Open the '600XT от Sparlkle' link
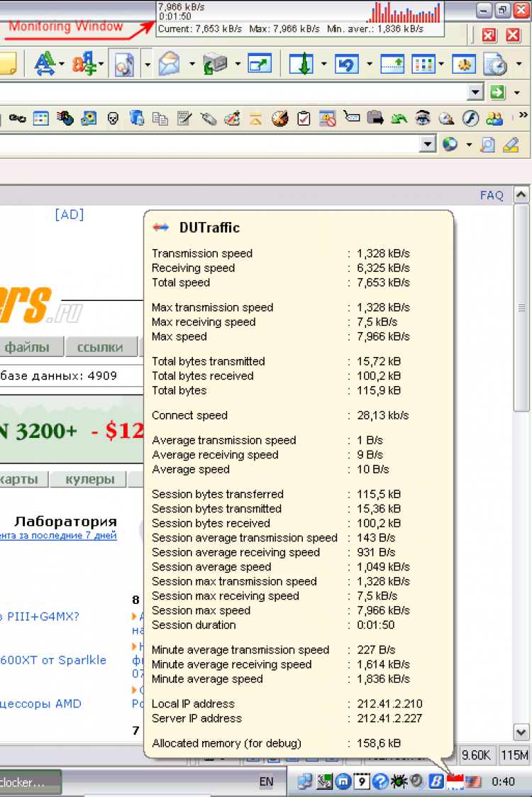The height and width of the screenshot is (797, 532). [x=53, y=660]
